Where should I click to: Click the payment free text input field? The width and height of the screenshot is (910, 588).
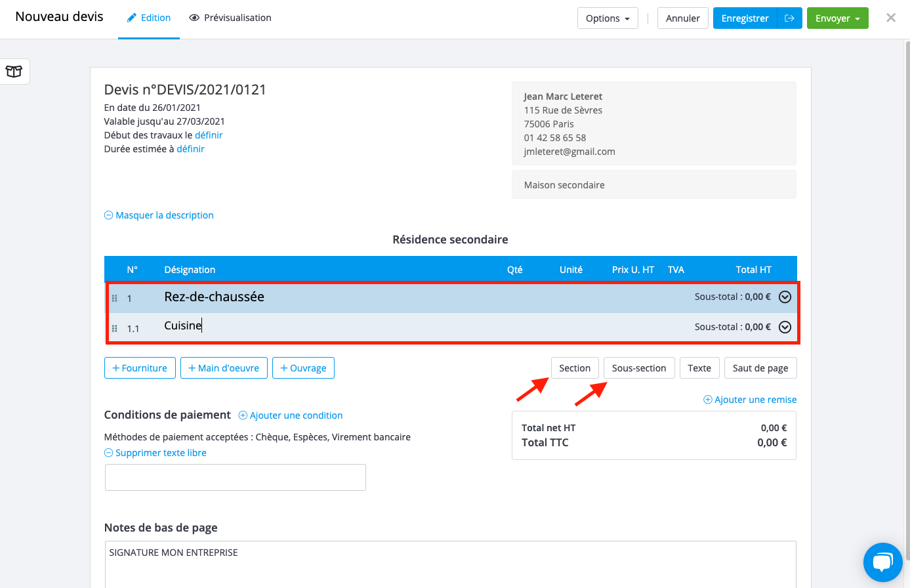click(x=236, y=477)
